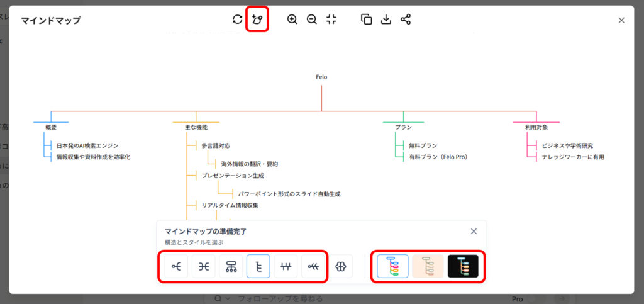
Task: Choose the timeline structure layout
Action: [x=286, y=267]
